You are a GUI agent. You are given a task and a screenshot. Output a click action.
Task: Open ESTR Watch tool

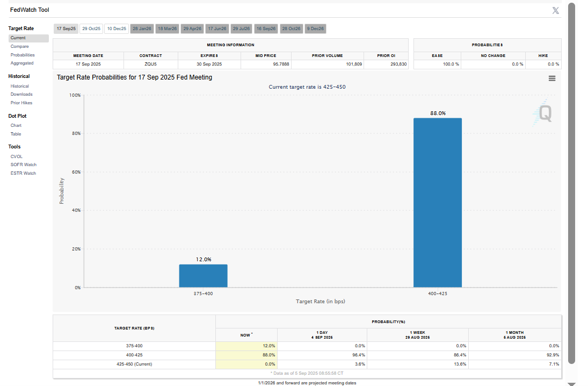(x=23, y=173)
